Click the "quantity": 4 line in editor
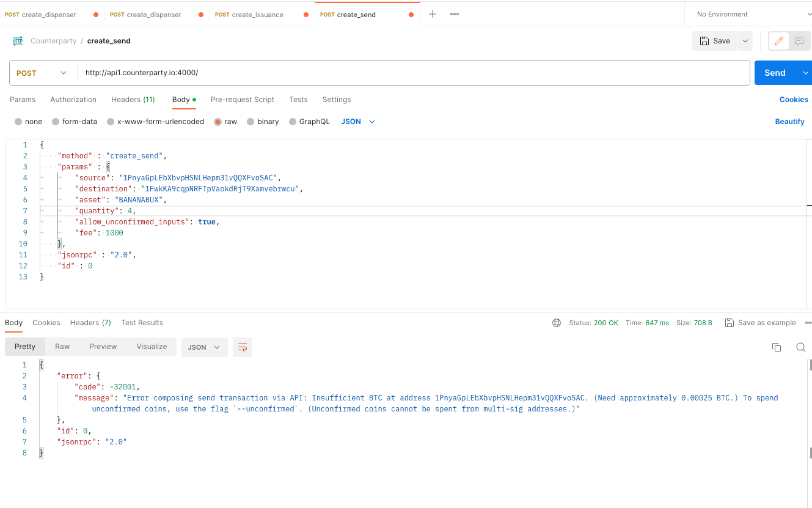 (106, 211)
